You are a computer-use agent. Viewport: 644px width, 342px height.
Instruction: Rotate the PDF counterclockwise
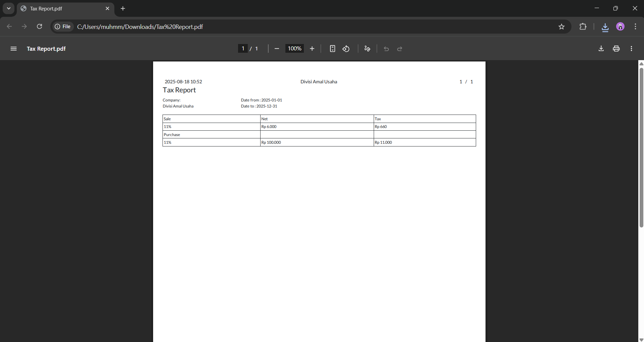(346, 49)
